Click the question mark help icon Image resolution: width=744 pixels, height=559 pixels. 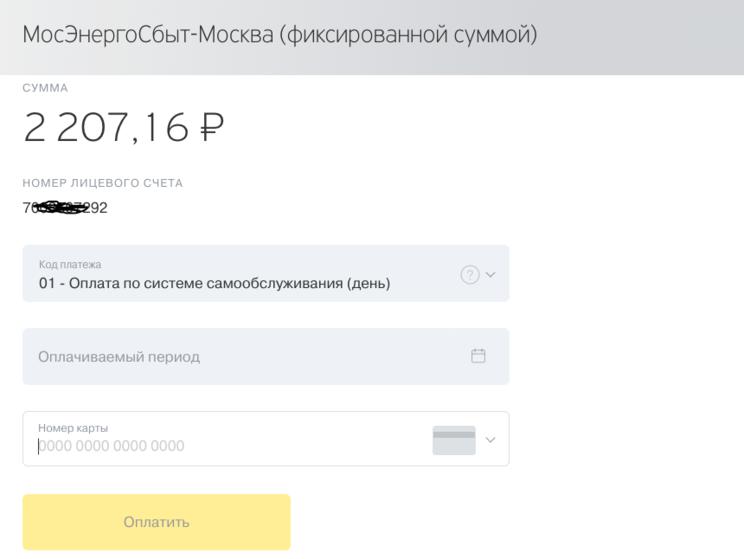point(469,275)
